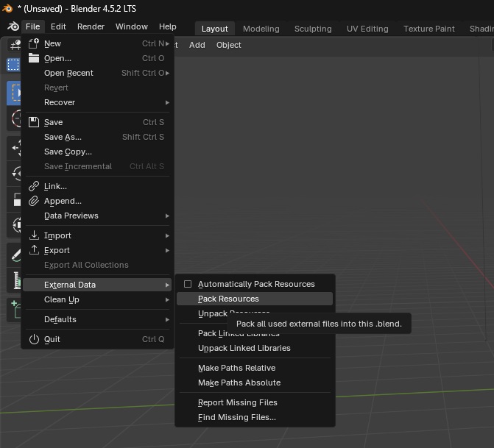The height and width of the screenshot is (448, 494).
Task: Click the Import download-arrow icon
Action: click(x=33, y=235)
